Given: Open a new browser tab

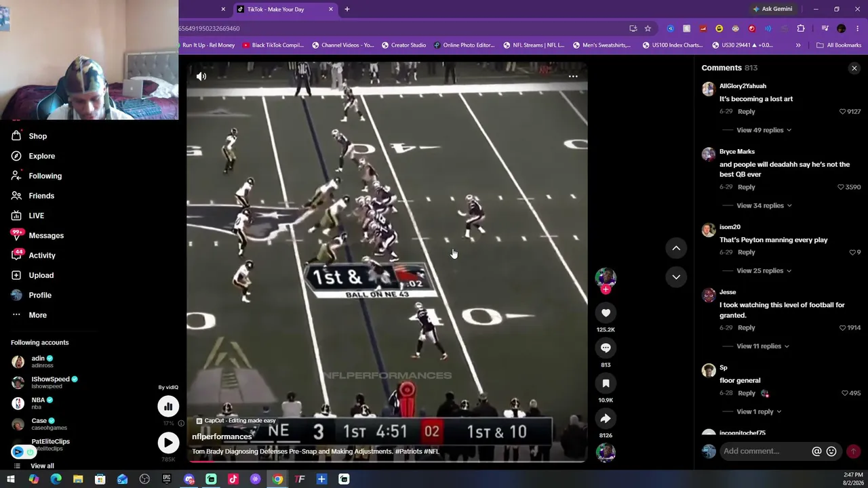Looking at the screenshot, I should tap(347, 9).
